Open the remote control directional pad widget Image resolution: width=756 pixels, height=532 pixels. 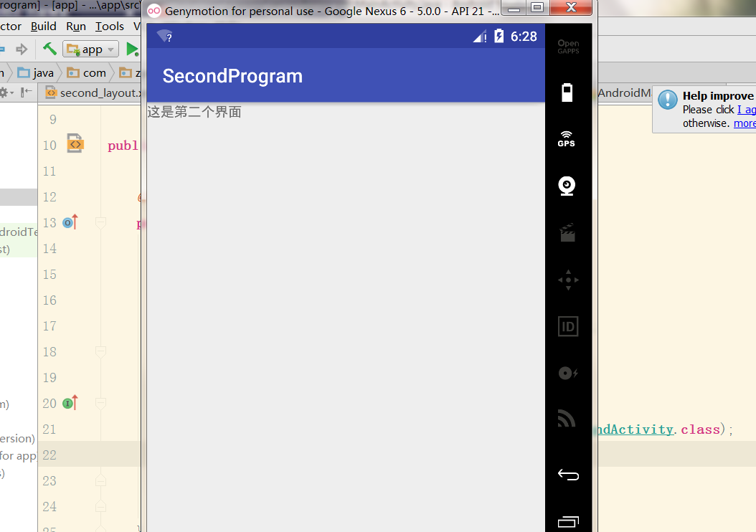(568, 280)
